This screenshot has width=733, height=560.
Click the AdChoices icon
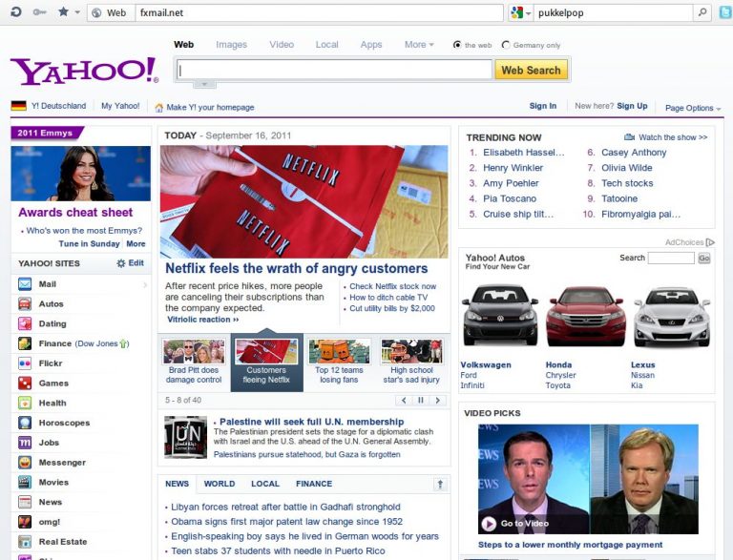coord(710,242)
